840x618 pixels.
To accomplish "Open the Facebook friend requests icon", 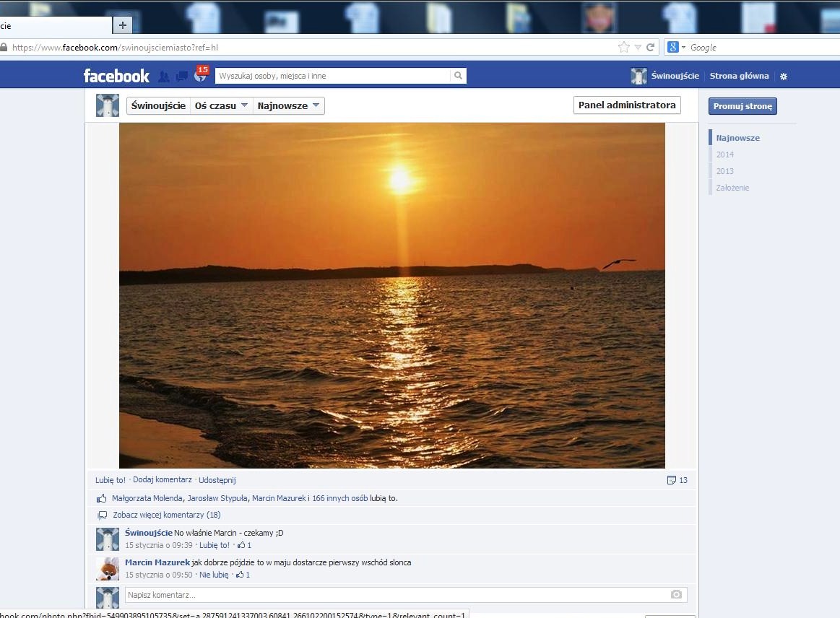I will [x=164, y=77].
